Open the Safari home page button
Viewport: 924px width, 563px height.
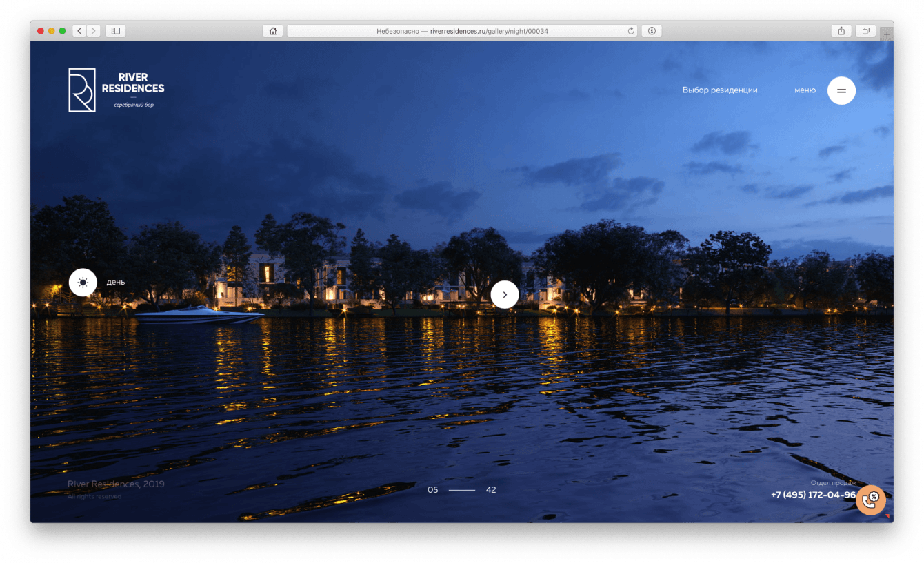(273, 31)
